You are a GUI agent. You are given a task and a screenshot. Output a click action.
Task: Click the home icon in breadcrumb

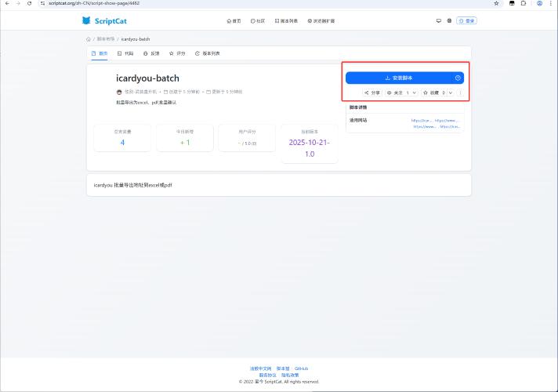[x=89, y=38]
